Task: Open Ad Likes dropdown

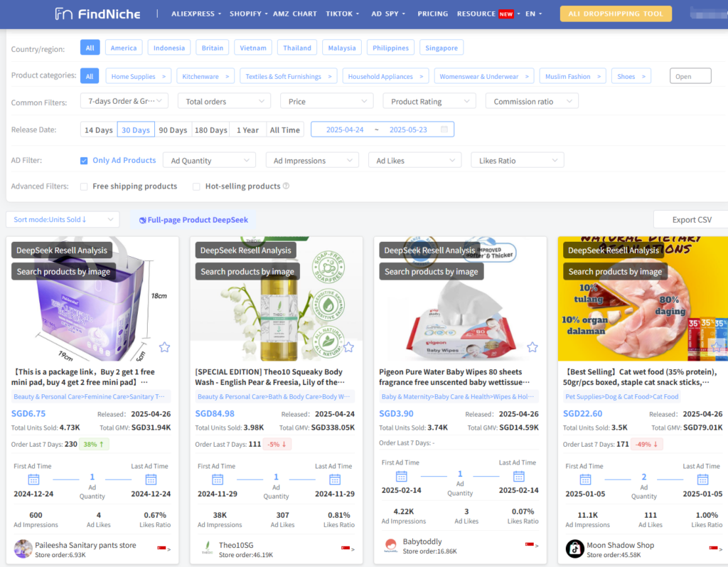Action: 415,160
